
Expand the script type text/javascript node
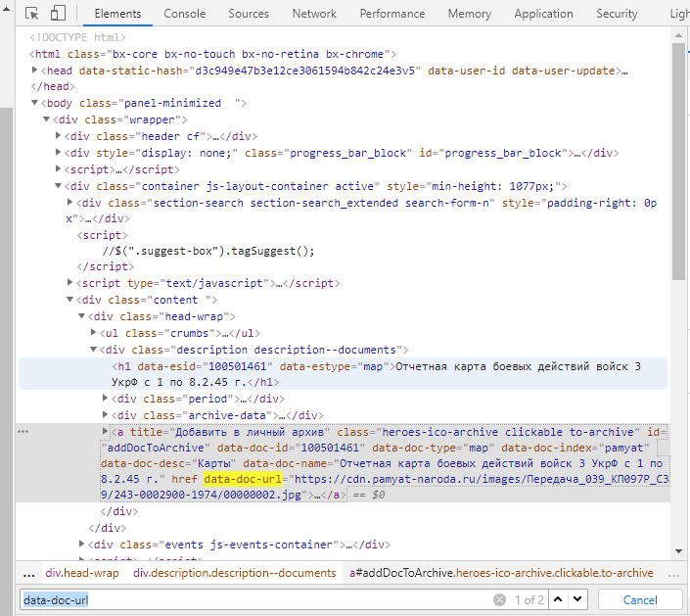coord(69,282)
